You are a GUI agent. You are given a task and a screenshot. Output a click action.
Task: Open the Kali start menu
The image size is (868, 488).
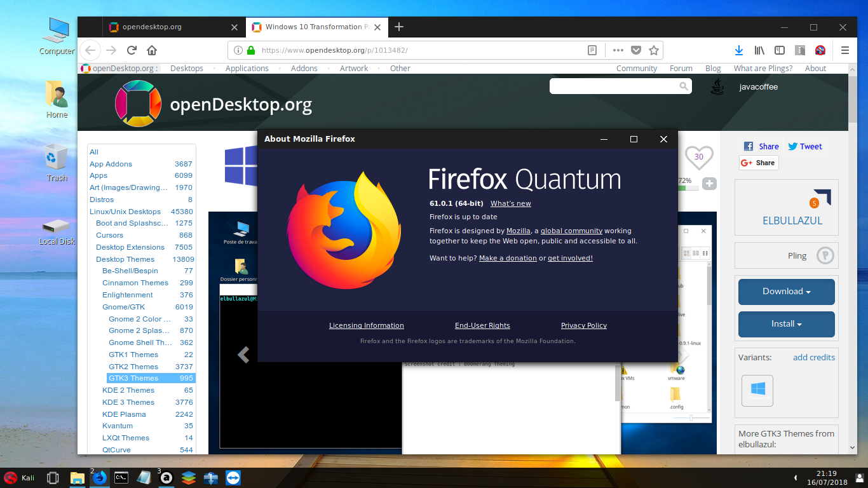coord(20,478)
